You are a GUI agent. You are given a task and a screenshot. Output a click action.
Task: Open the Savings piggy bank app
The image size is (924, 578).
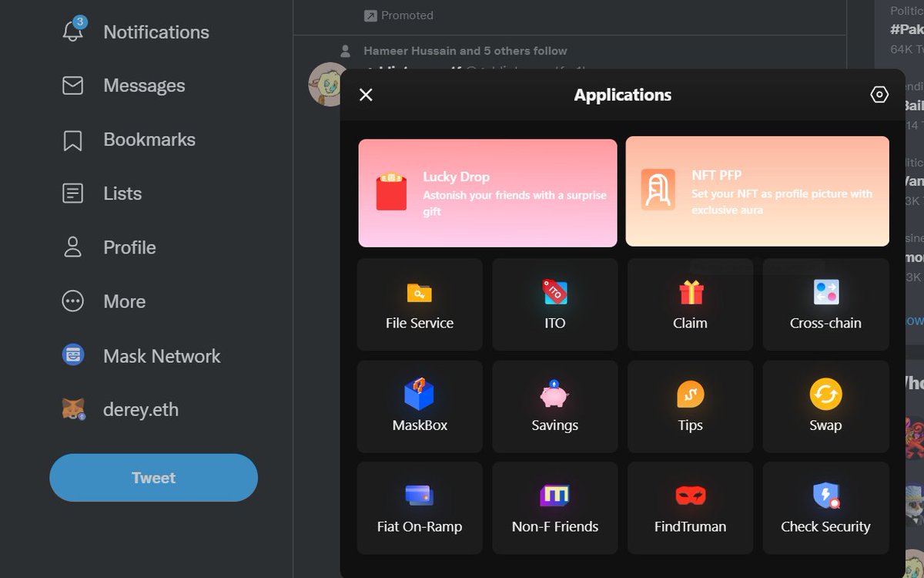[x=555, y=406]
